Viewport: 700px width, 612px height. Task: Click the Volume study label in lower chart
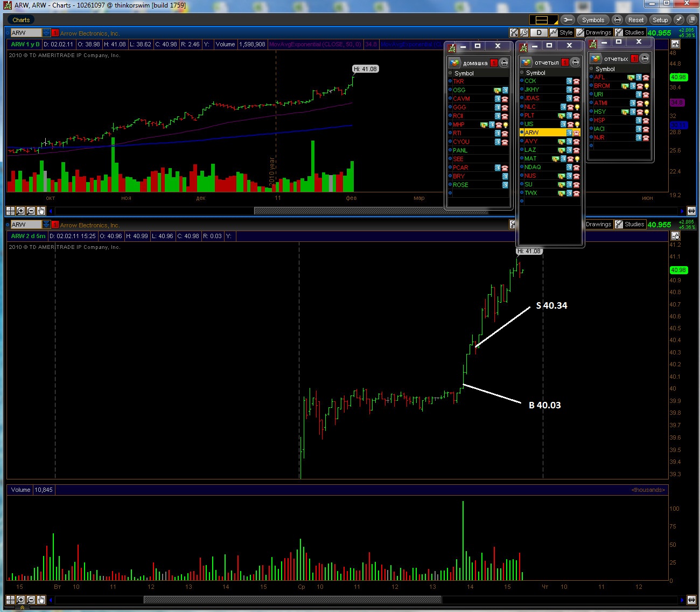(20, 490)
